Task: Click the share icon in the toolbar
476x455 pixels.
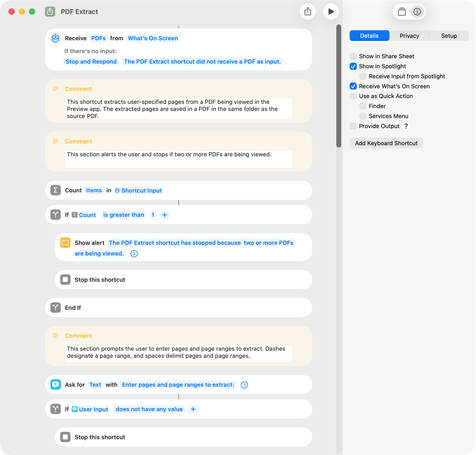Action: (x=308, y=11)
